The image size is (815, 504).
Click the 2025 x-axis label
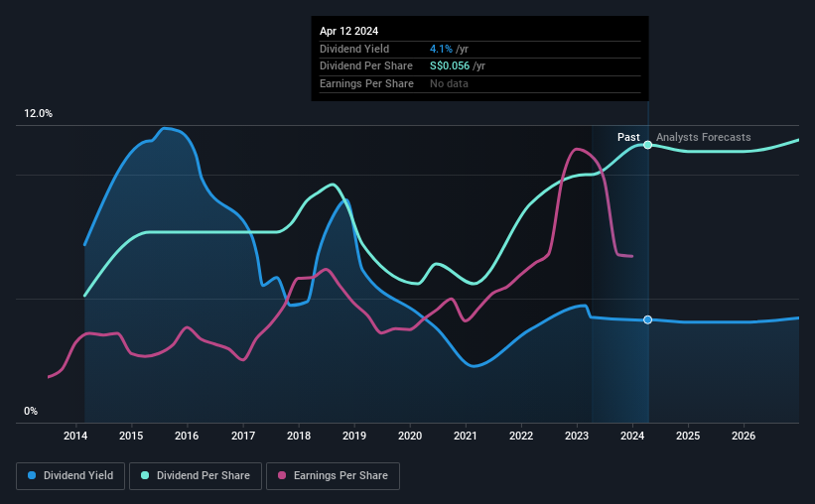[x=688, y=436]
